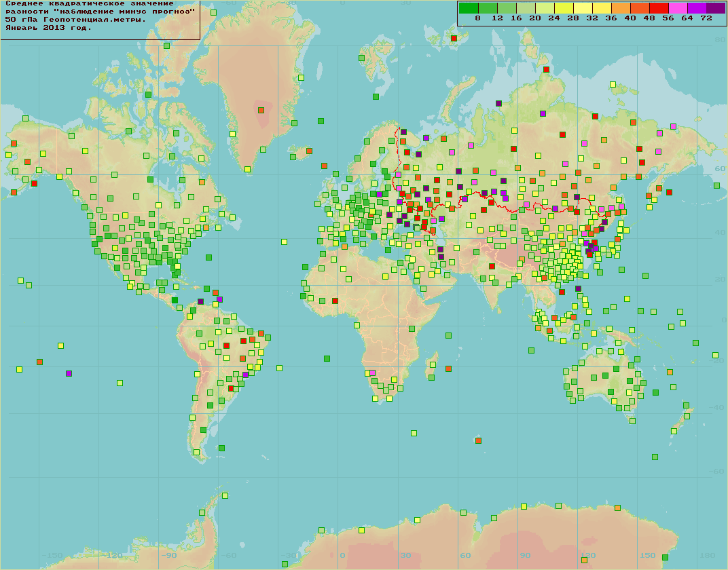The height and width of the screenshot is (570, 728).
Task: Click longitude label '-150' on the bottom axis
Action: 52,555
